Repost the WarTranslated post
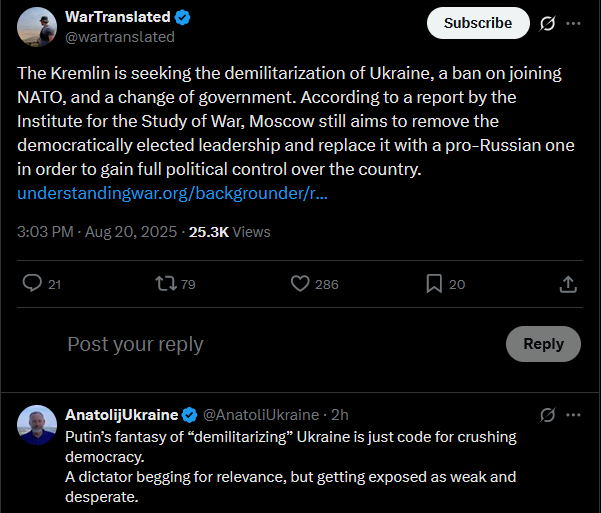601x513 pixels. pyautogui.click(x=165, y=284)
